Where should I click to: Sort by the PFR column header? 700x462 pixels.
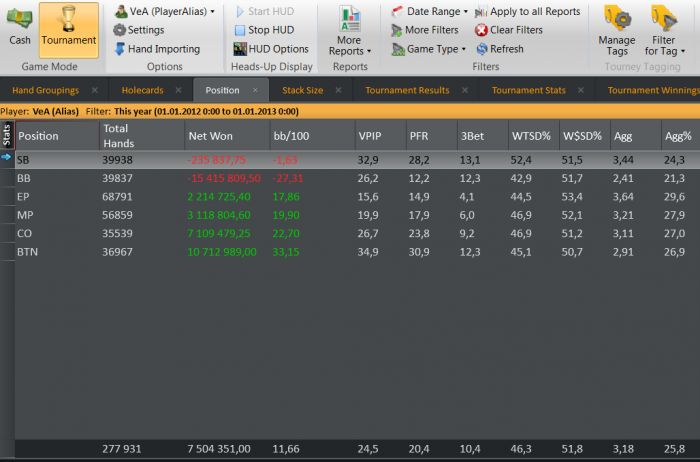(x=431, y=136)
